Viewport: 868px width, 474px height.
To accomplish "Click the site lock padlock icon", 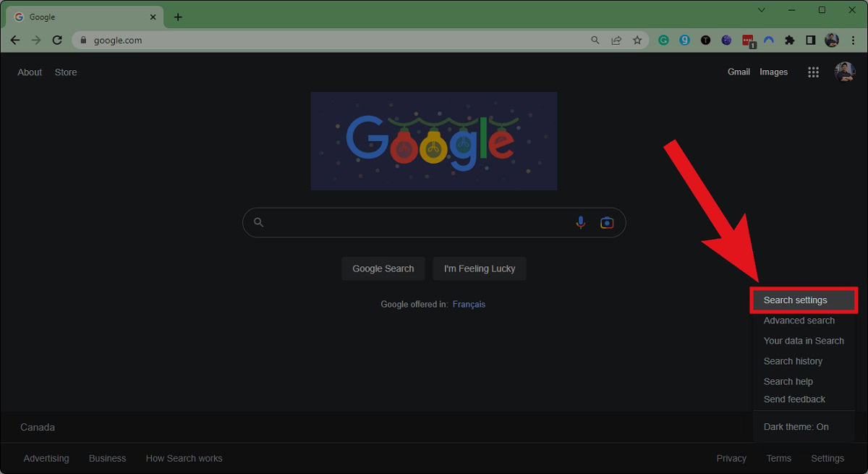I will (x=85, y=40).
